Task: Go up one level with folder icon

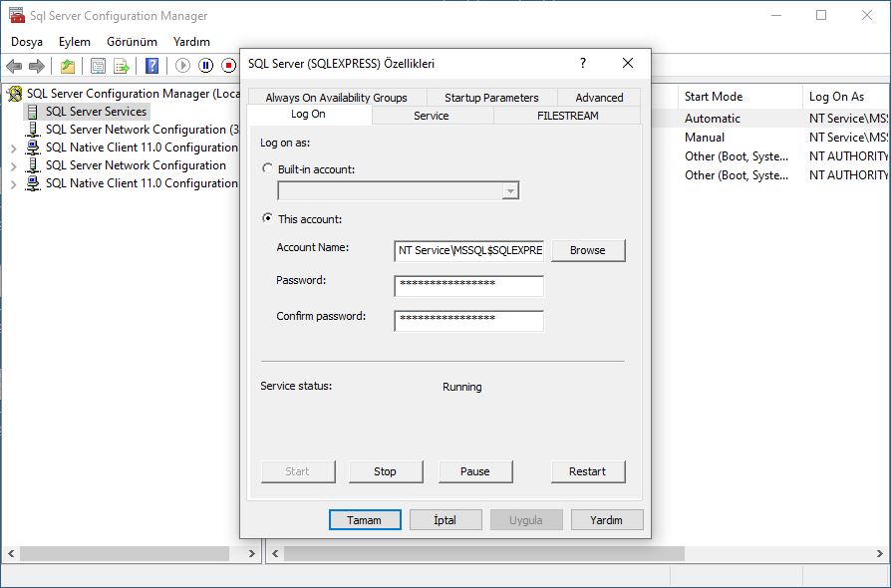Action: coord(68,67)
